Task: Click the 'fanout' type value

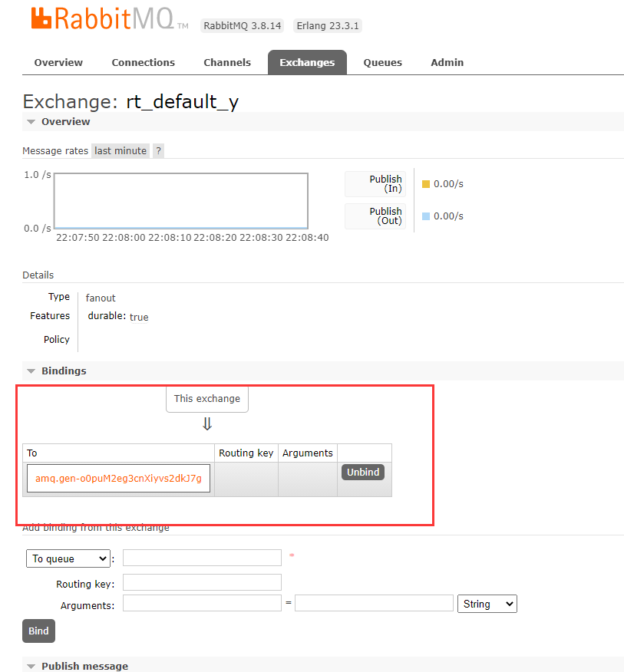Action: click(101, 298)
